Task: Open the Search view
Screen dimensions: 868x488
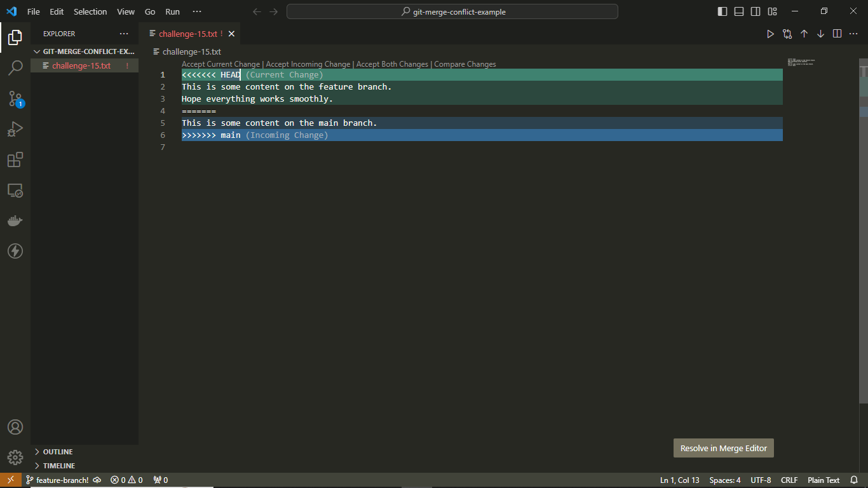Action: tap(15, 68)
